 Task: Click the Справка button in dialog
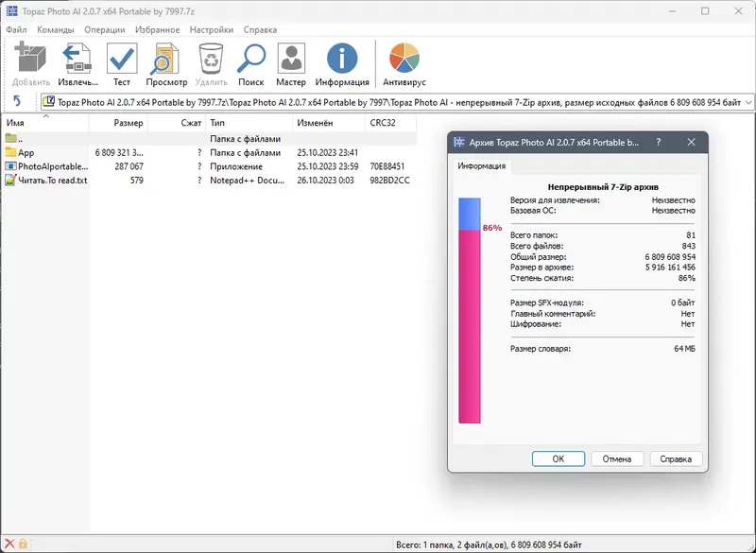(x=677, y=458)
